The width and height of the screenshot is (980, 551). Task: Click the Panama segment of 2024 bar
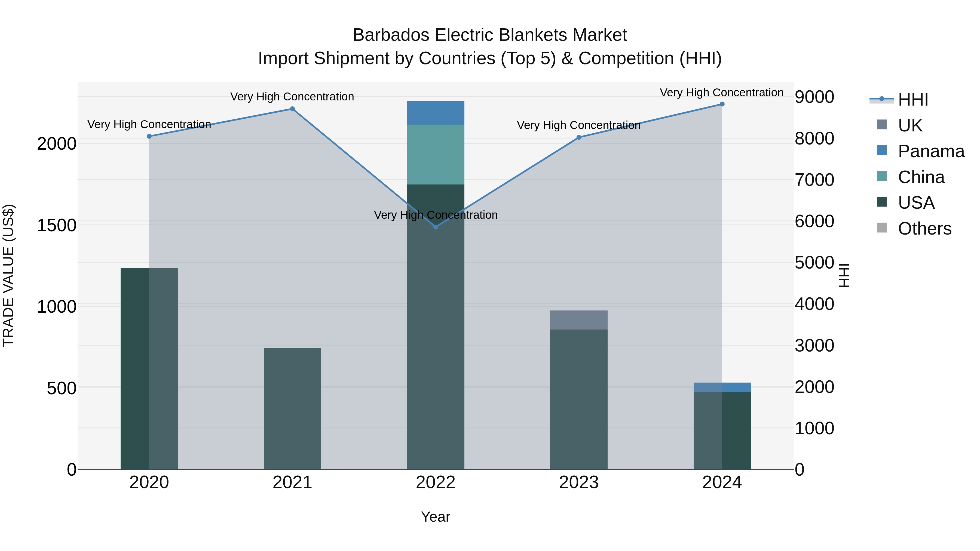click(722, 387)
